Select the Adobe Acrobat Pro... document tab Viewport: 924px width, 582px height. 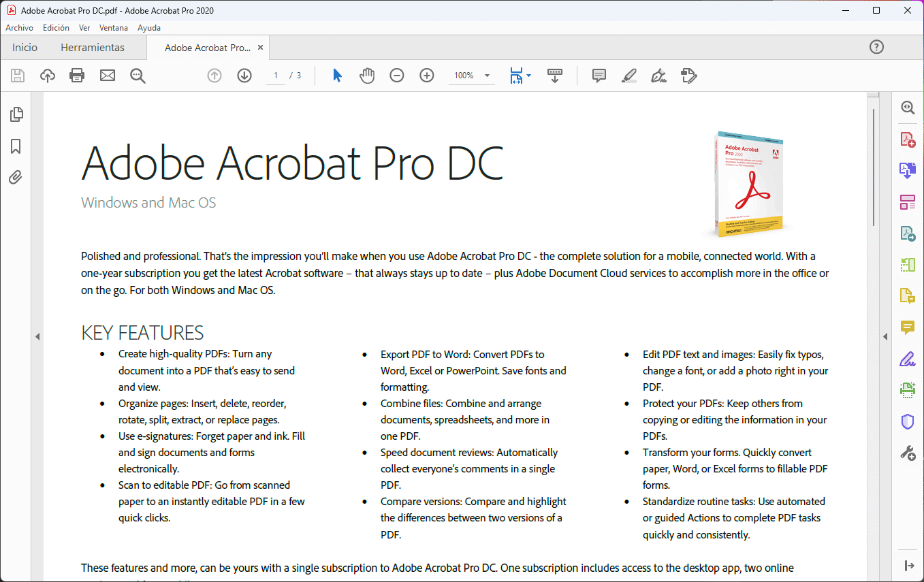pos(208,48)
